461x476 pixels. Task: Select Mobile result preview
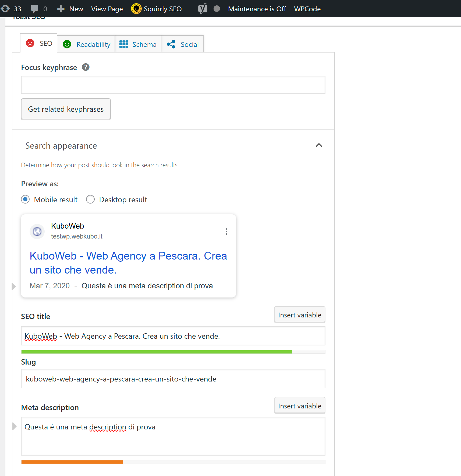[25, 199]
